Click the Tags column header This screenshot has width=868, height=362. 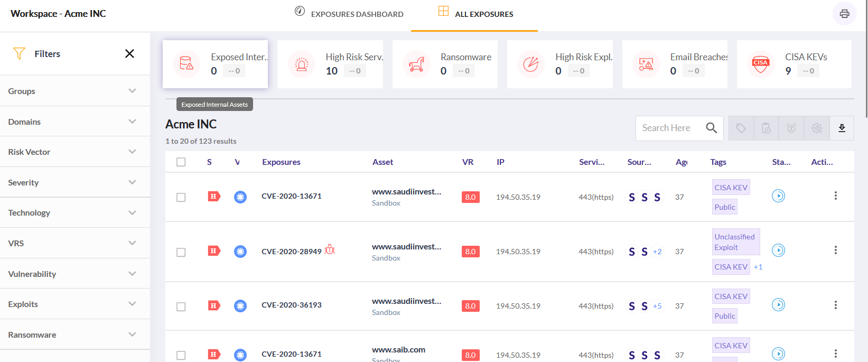[x=718, y=162]
